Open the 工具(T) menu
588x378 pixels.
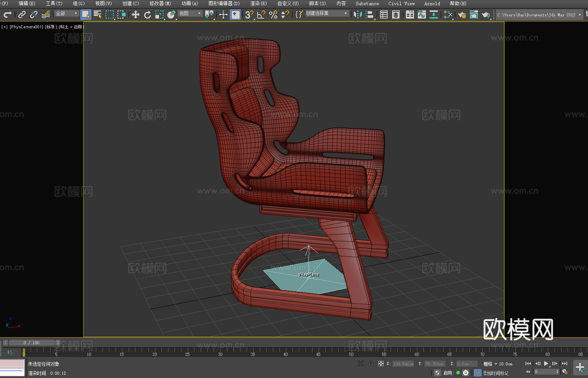coord(54,3)
